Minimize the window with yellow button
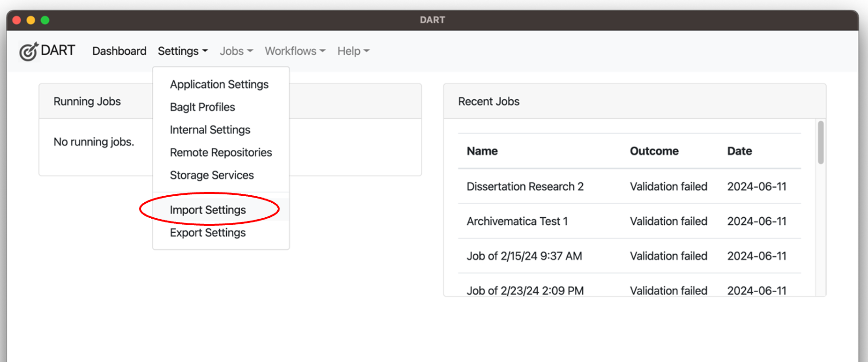868x362 pixels. pos(31,20)
